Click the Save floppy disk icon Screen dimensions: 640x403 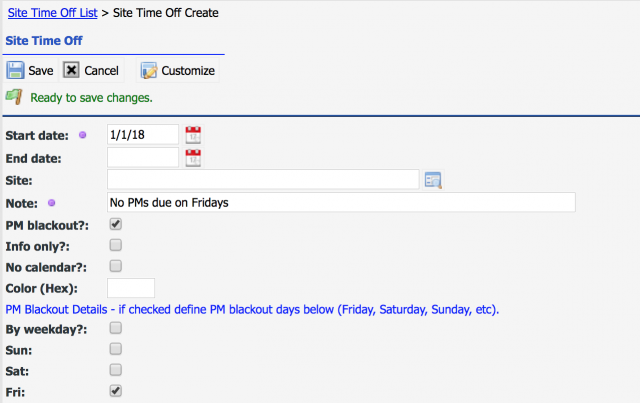tap(15, 70)
